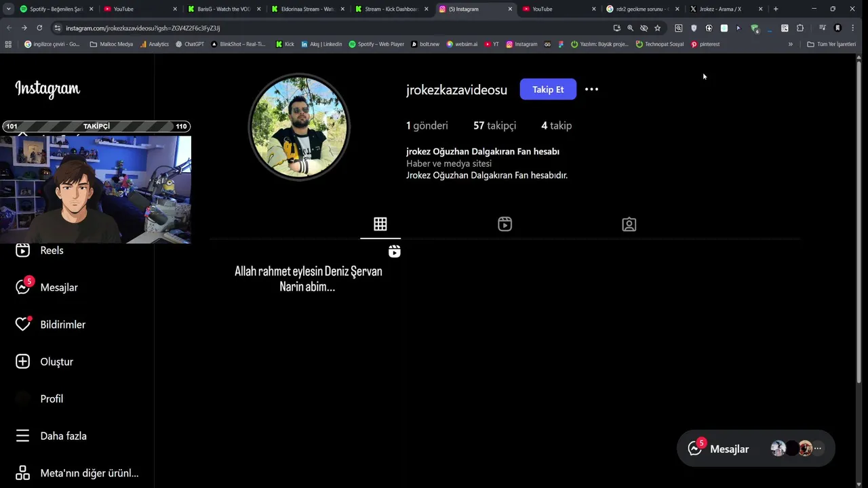Open Meta'nın diğer ürünleri icon
The width and height of the screenshot is (868, 488).
tap(23, 473)
